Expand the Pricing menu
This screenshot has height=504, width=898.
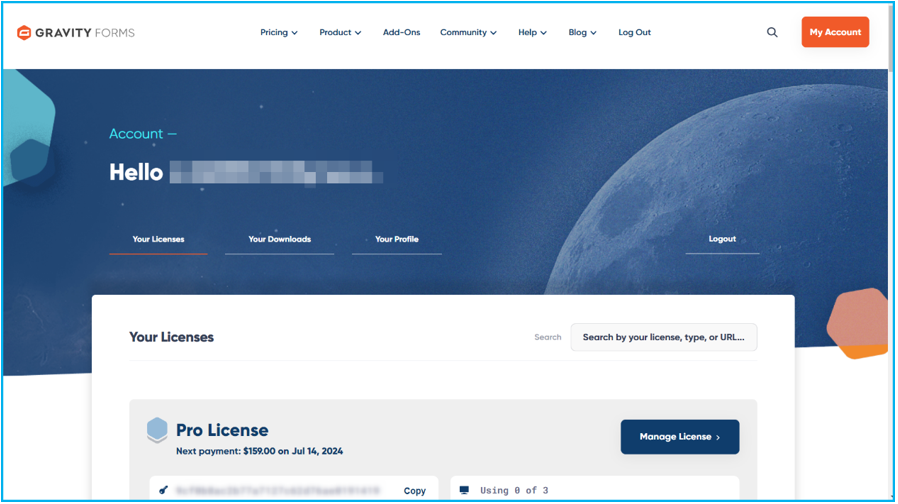click(x=279, y=32)
